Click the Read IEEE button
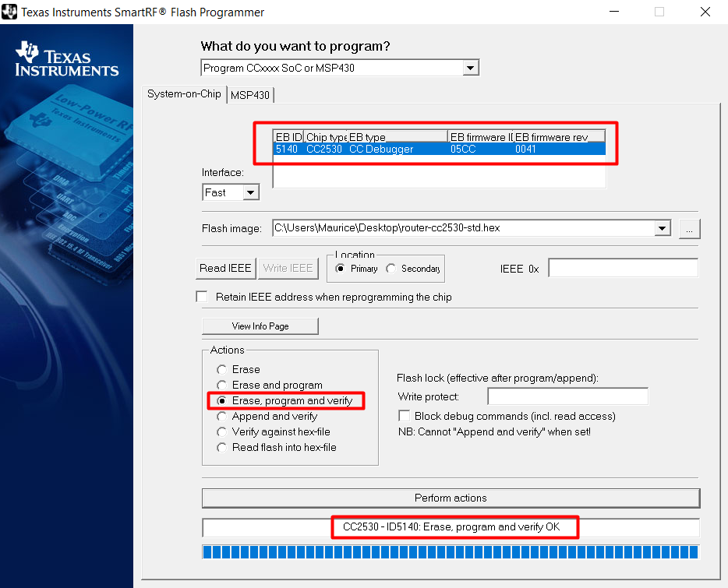Image resolution: width=728 pixels, height=588 pixels. coord(225,268)
